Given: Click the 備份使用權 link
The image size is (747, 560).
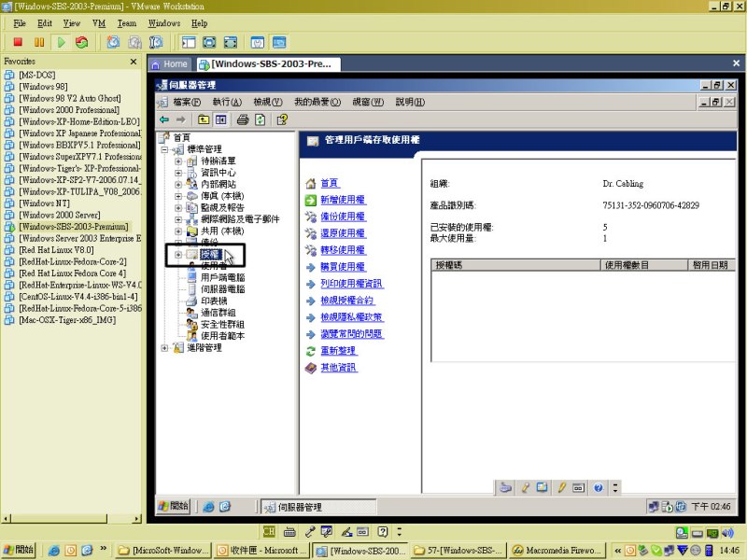Looking at the screenshot, I should 343,217.
